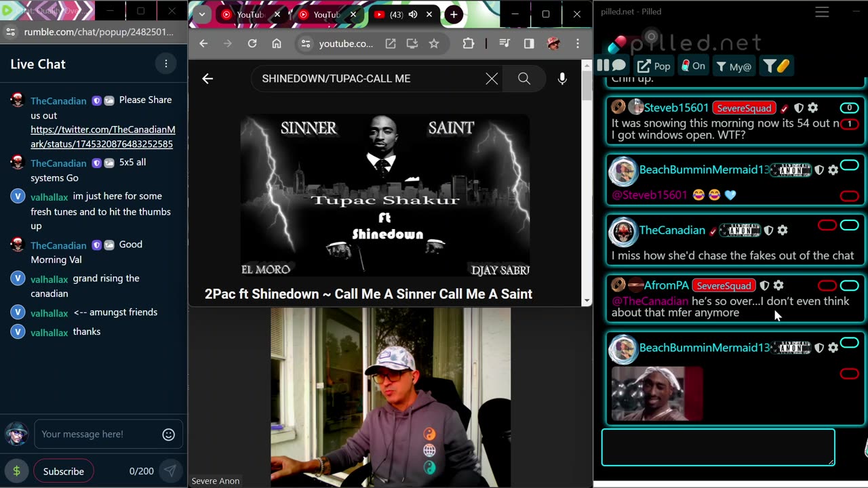Upvote TheCanadian's 'chase the fakes' message
Screen dimensions: 868x488
tap(849, 225)
